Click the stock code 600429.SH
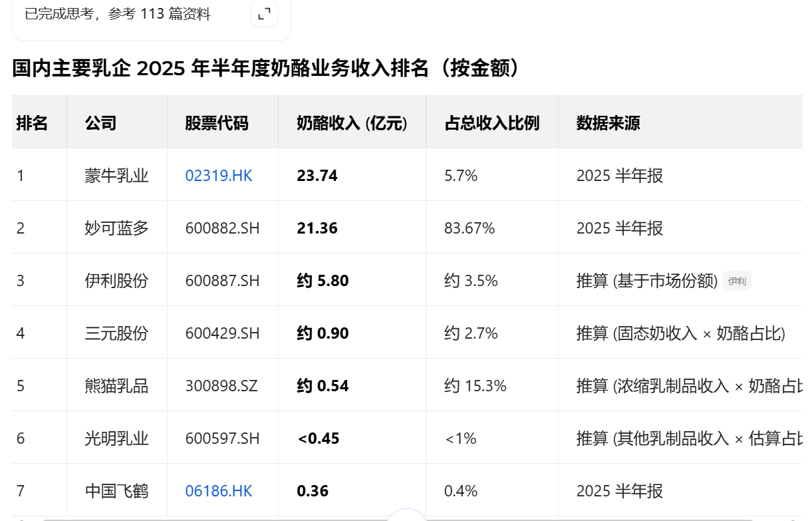Image resolution: width=812 pixels, height=521 pixels. pyautogui.click(x=223, y=333)
